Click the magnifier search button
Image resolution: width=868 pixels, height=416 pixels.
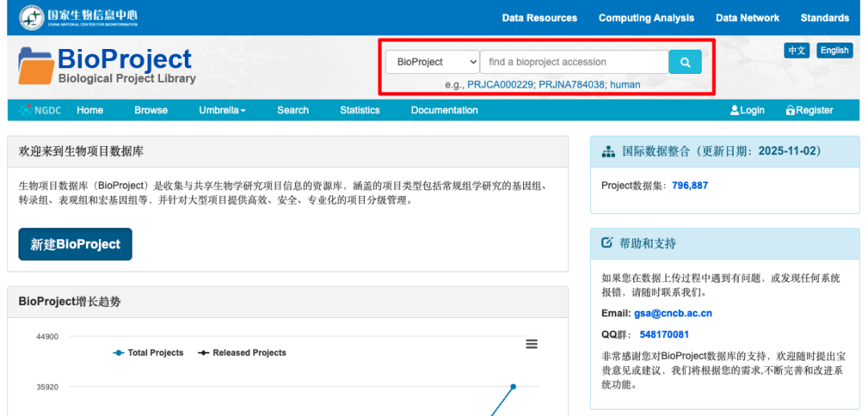point(685,62)
